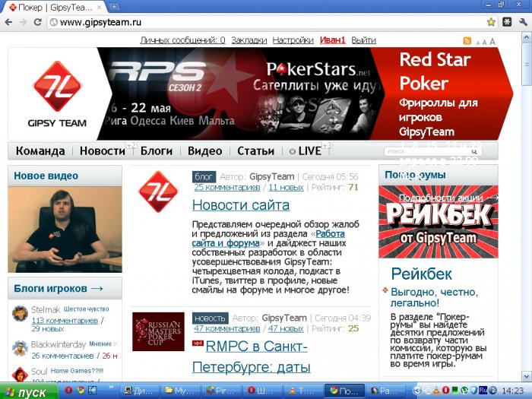Click the GipsyTeam logo in header

[57, 93]
